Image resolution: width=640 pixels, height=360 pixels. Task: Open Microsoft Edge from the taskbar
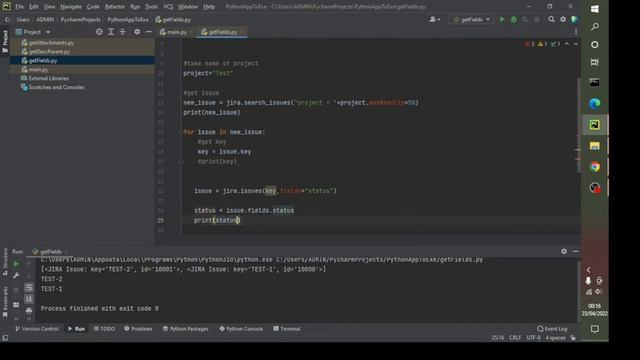[x=595, y=104]
